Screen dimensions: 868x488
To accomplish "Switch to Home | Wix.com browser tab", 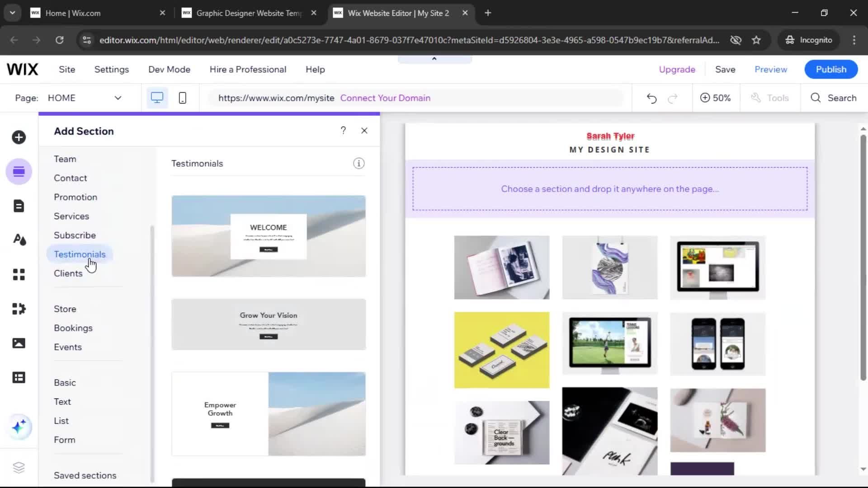I will click(x=97, y=13).
